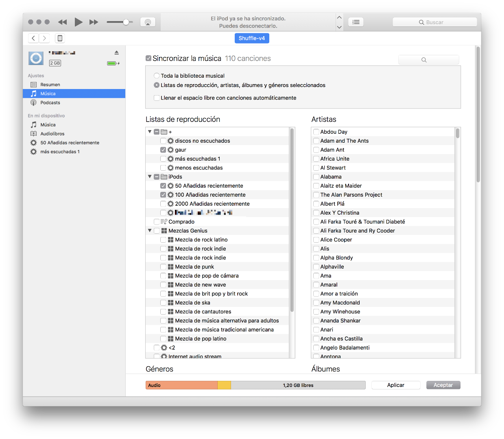The height and width of the screenshot is (439, 504).
Task: Open Podcasts in the sidebar
Action: [x=50, y=103]
